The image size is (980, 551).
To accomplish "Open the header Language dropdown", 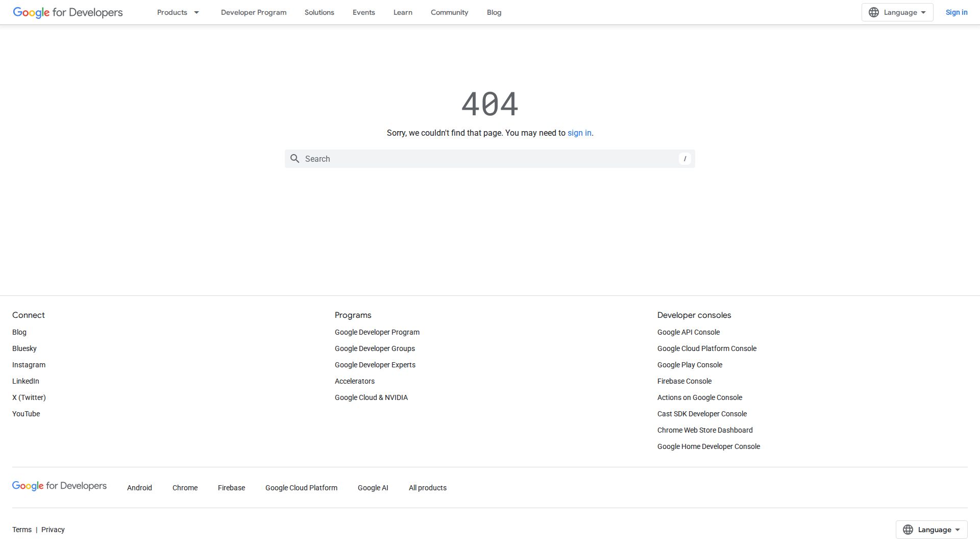I will [x=897, y=12].
